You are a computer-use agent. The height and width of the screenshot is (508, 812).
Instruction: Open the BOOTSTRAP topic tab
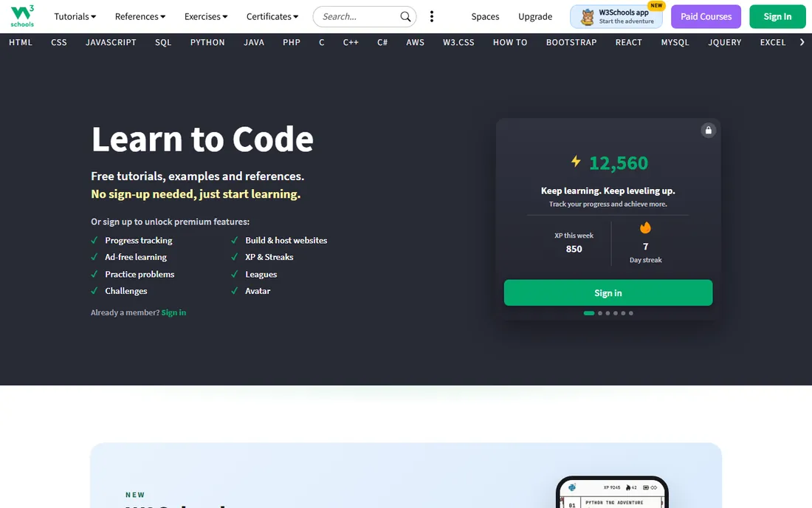[571, 43]
